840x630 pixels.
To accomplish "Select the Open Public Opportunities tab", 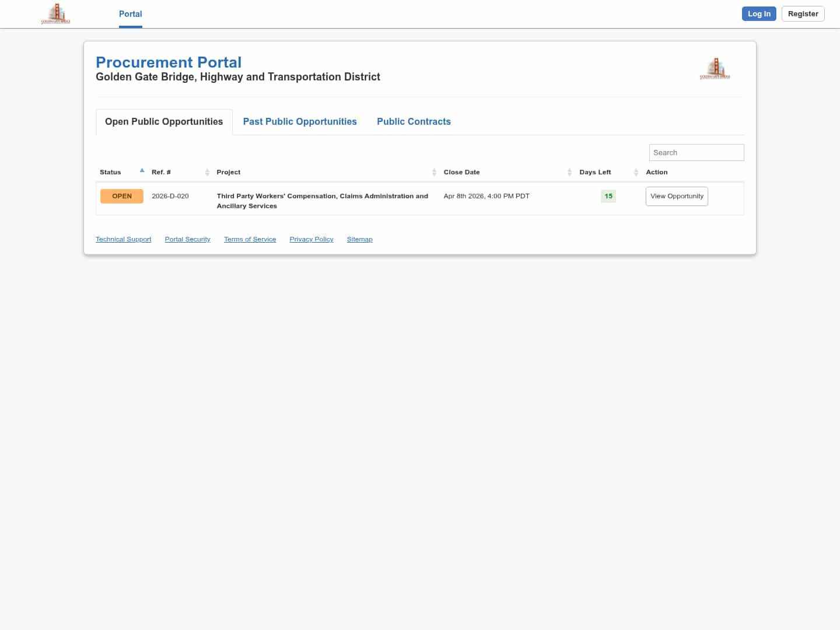I will pyautogui.click(x=164, y=121).
